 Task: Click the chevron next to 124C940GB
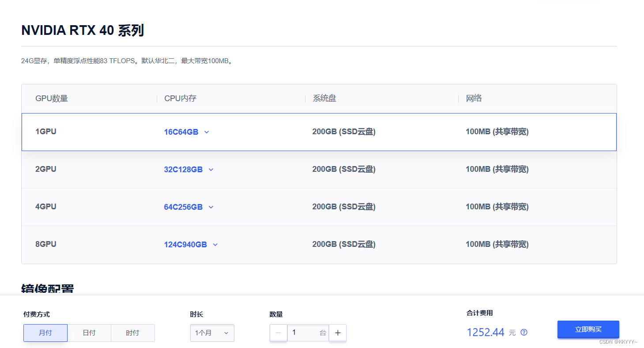pyautogui.click(x=215, y=244)
